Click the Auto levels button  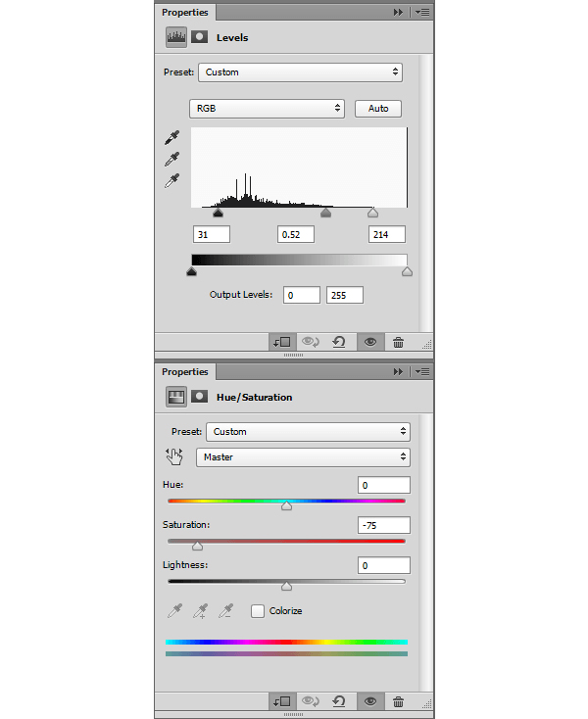(378, 109)
